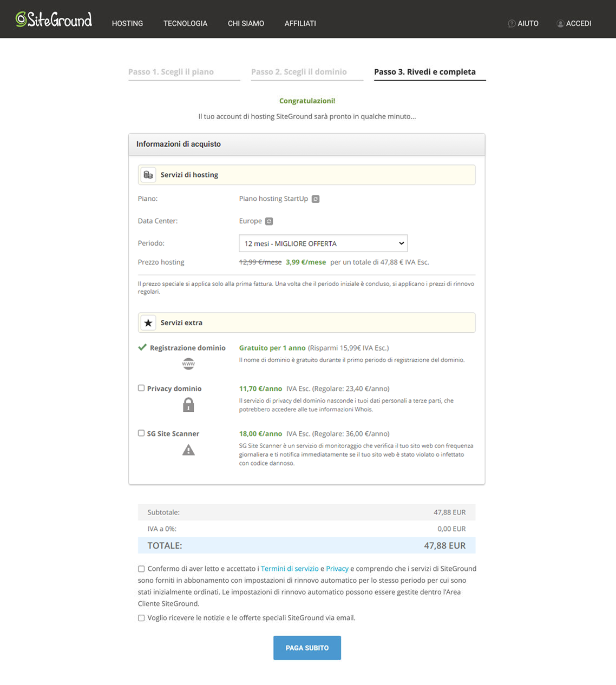Select Passo 3. Rivedi e completa tab

point(425,72)
